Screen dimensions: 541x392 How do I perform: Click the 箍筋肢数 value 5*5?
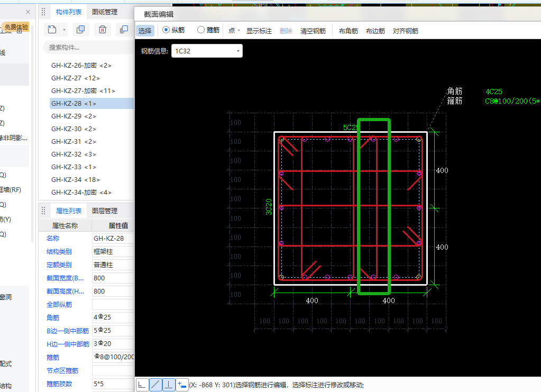click(113, 384)
